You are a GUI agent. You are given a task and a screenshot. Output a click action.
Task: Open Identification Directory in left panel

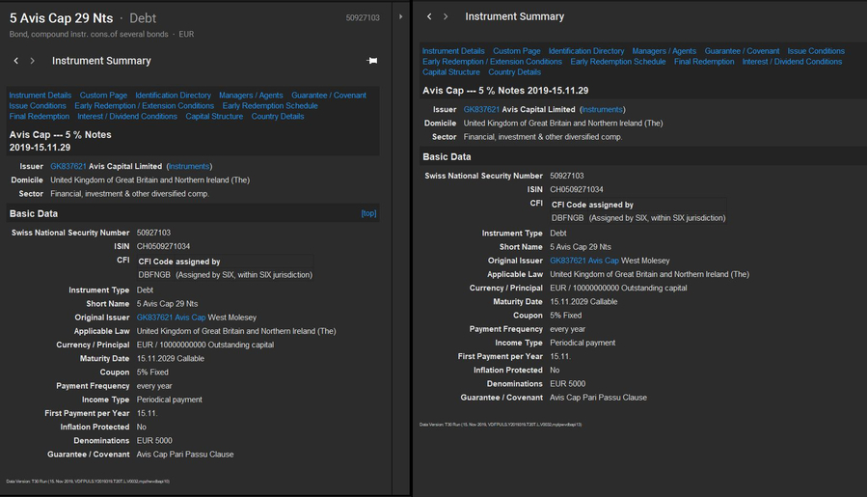point(173,96)
